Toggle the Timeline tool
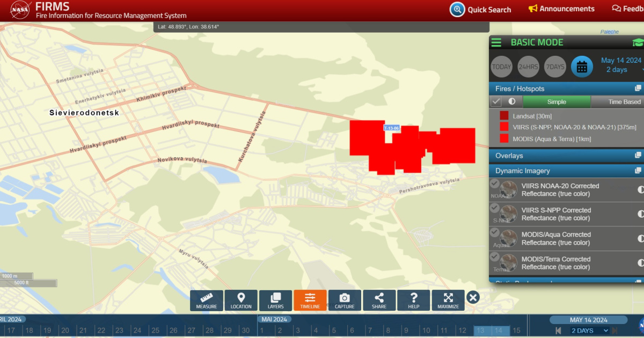Viewport: 644px width, 338px height. (310, 300)
